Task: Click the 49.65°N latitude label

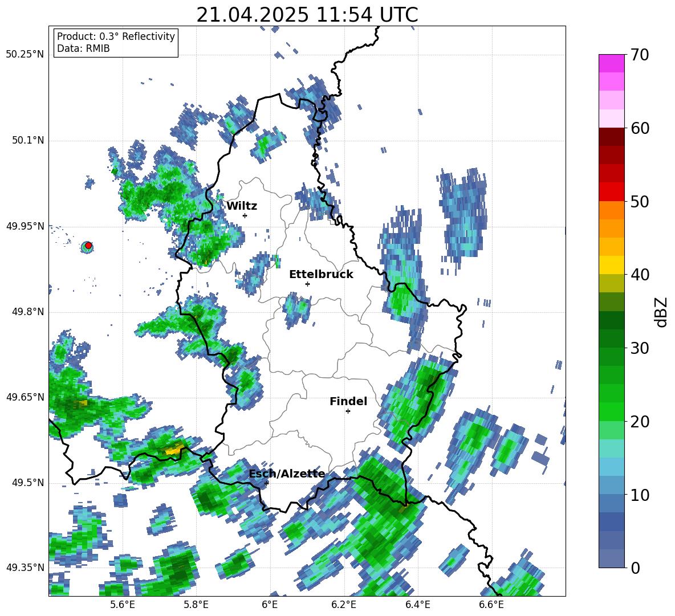Action: click(25, 397)
